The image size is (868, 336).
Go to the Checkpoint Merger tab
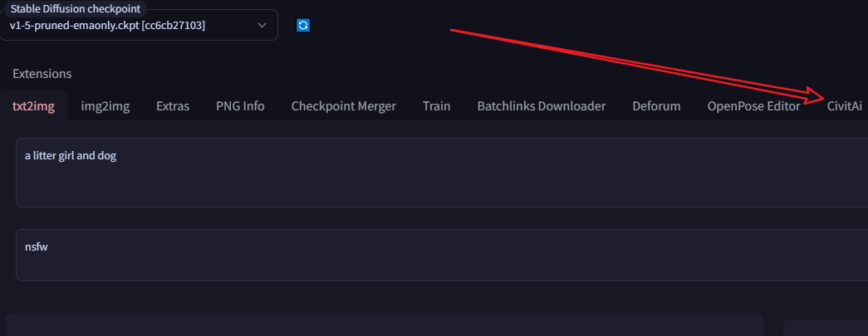344,106
